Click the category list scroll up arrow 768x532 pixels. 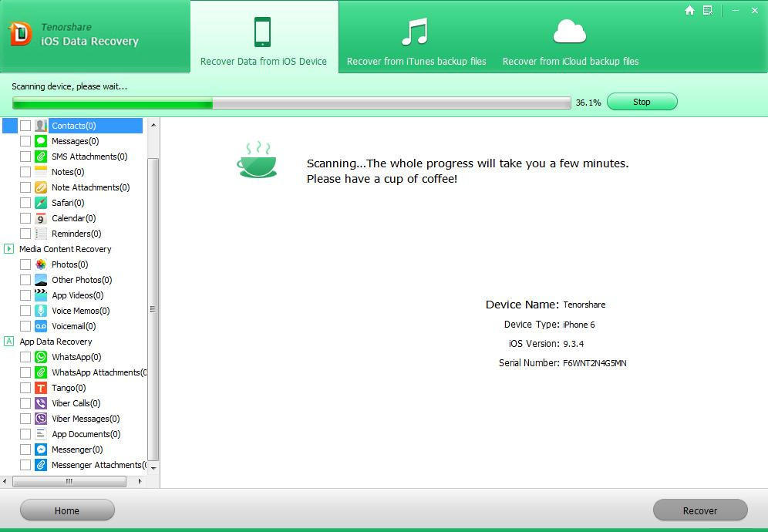coord(153,125)
